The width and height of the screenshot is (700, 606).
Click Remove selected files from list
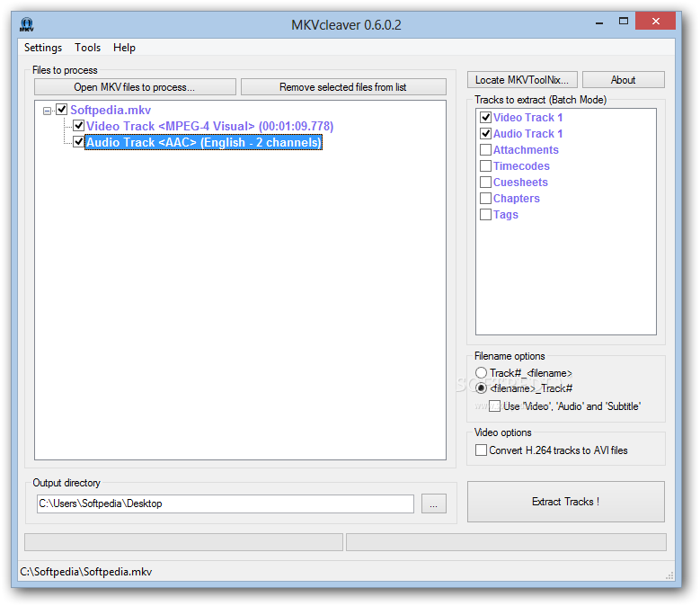coord(343,87)
